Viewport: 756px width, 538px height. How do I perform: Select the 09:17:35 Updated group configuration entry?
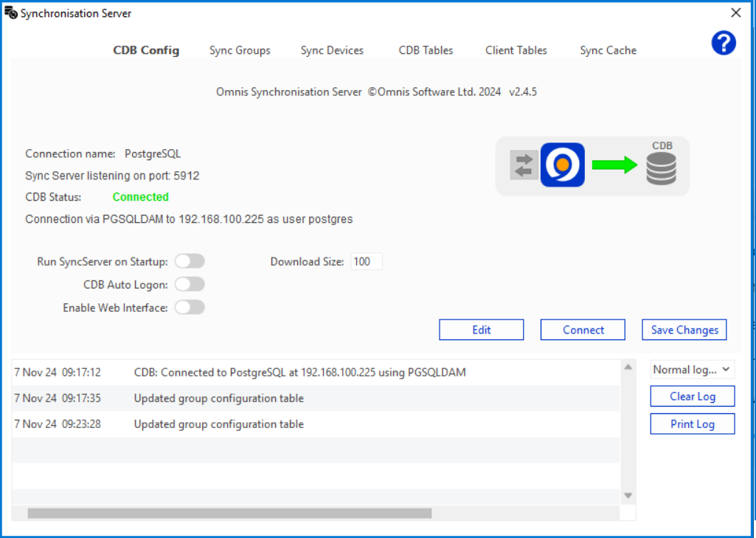tap(316, 399)
